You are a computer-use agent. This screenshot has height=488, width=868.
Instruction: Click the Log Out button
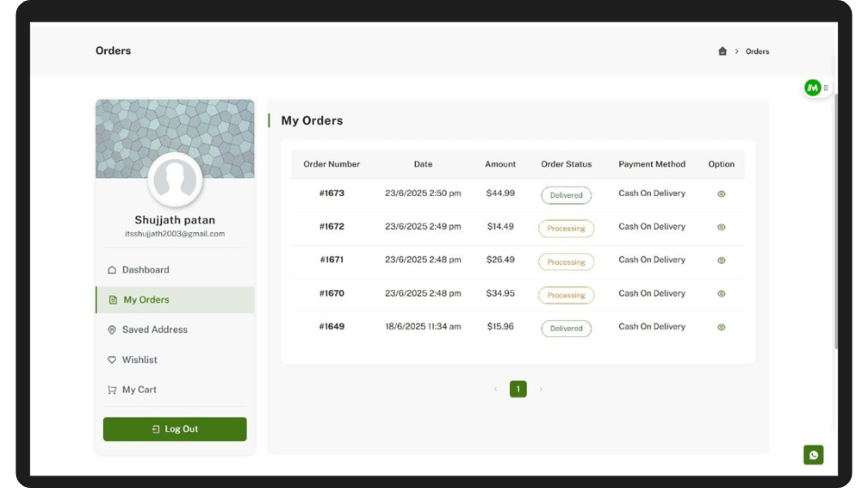(x=175, y=428)
